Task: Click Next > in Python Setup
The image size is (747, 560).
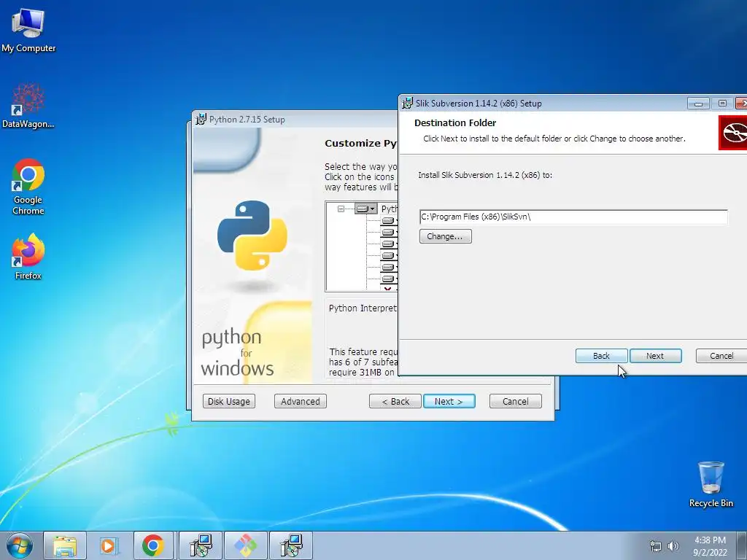Action: click(x=449, y=402)
